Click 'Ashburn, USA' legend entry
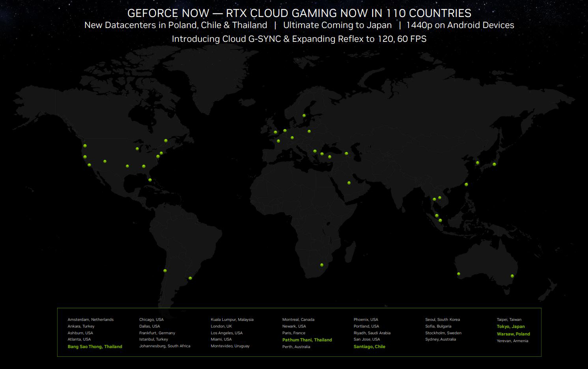This screenshot has width=588, height=369. click(x=80, y=333)
